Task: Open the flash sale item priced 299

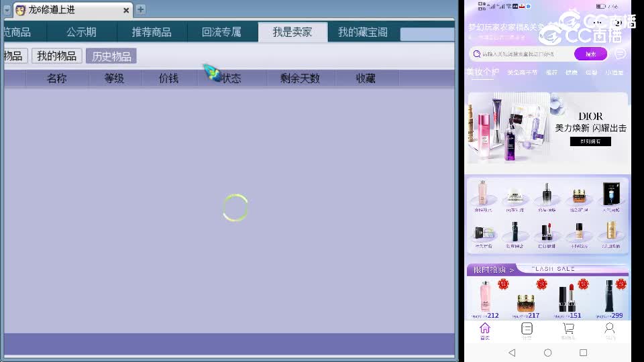Action: pyautogui.click(x=610, y=299)
